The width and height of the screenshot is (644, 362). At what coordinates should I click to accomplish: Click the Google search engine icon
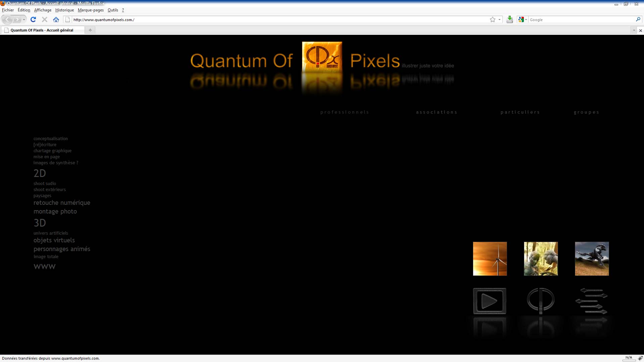click(x=521, y=19)
